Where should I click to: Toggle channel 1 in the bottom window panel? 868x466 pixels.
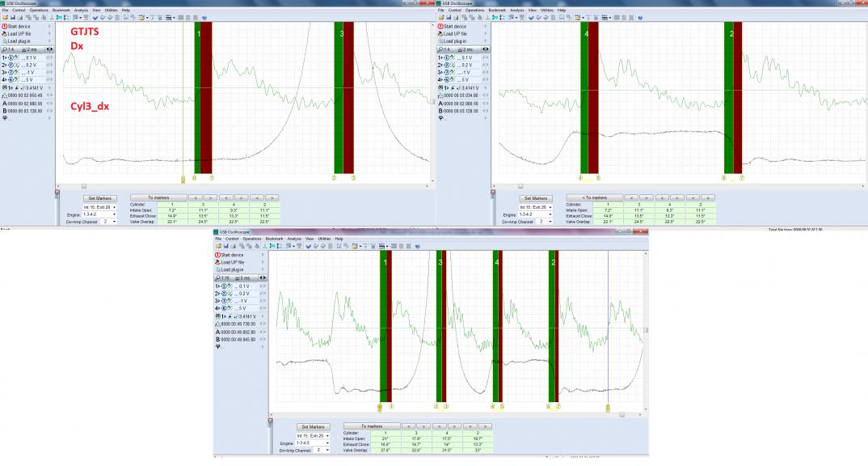pyautogui.click(x=224, y=286)
